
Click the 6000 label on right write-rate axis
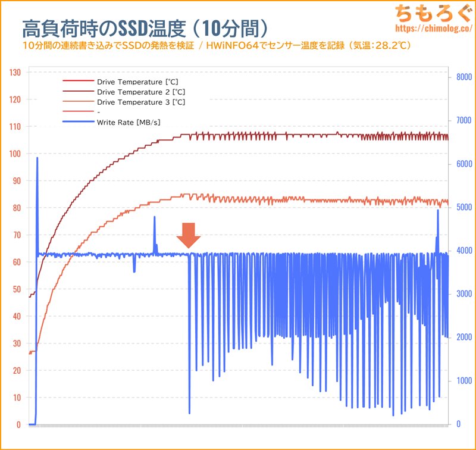[x=465, y=164]
